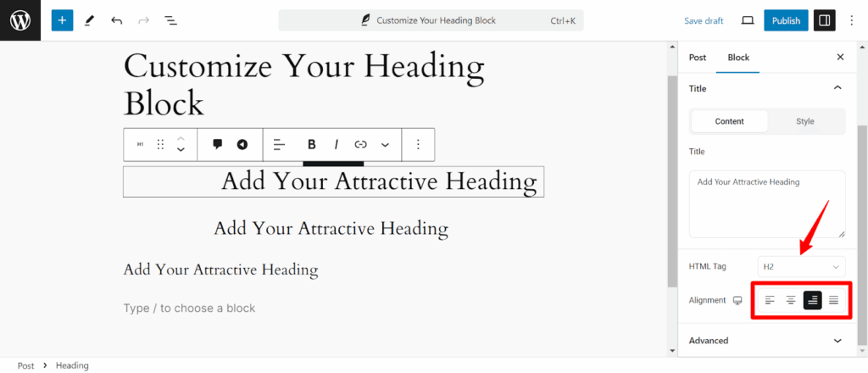The width and height of the screenshot is (868, 373).
Task: Open more formatting options chevron
Action: point(385,144)
